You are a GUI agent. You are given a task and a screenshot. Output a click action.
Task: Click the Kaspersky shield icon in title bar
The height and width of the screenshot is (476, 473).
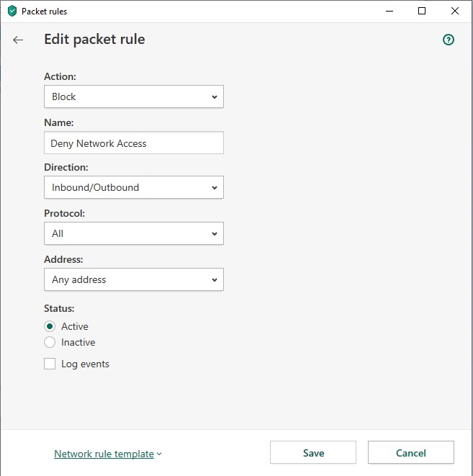[12, 12]
